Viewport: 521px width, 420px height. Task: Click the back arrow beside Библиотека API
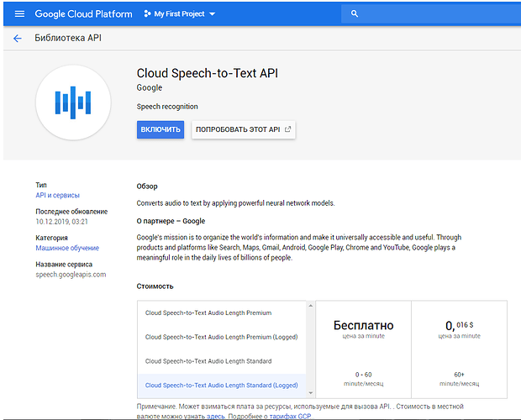[x=18, y=39]
